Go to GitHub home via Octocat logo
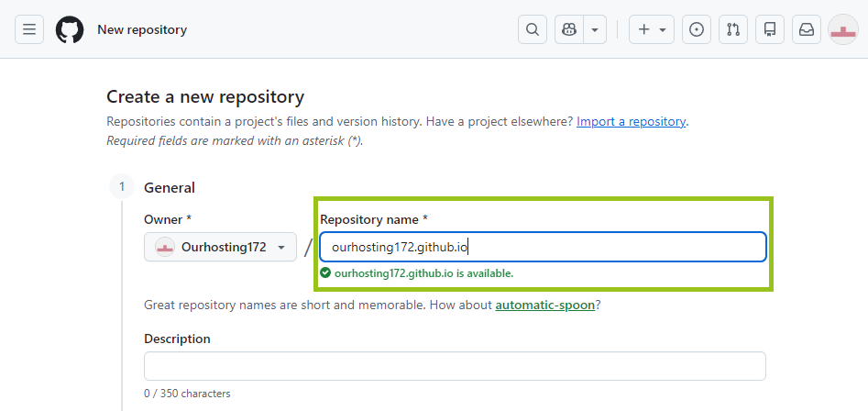868x411 pixels. tap(70, 29)
